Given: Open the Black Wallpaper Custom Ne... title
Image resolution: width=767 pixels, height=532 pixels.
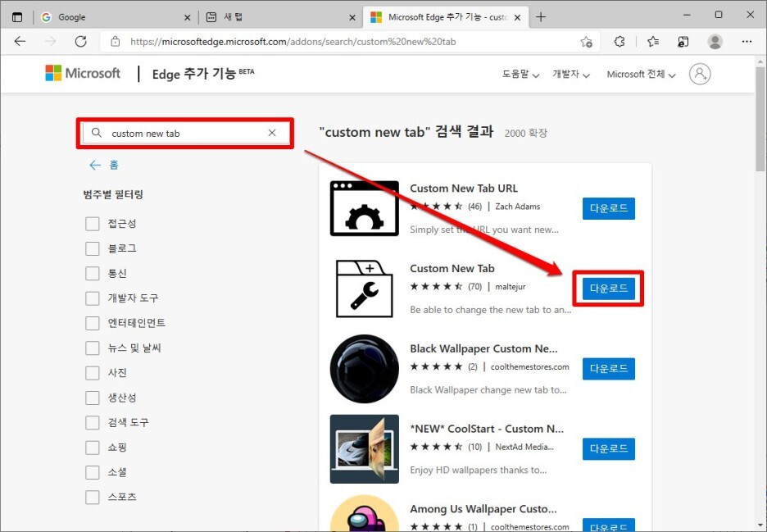Looking at the screenshot, I should 483,348.
